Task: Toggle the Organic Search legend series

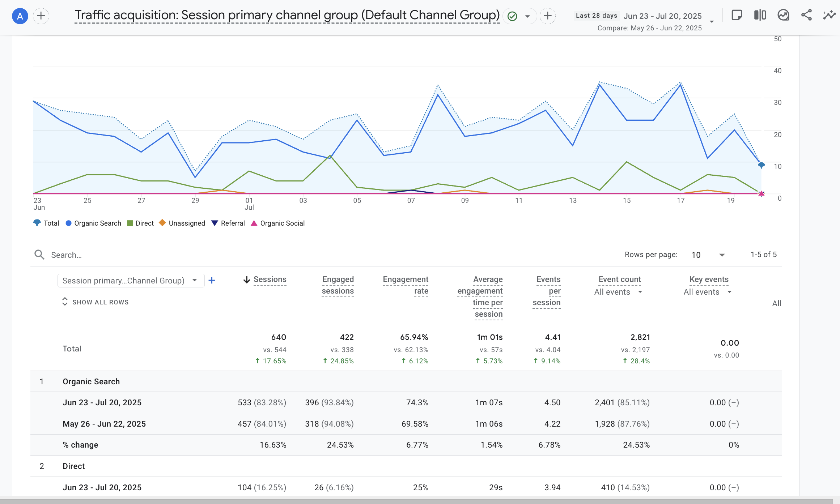Action: (x=93, y=223)
